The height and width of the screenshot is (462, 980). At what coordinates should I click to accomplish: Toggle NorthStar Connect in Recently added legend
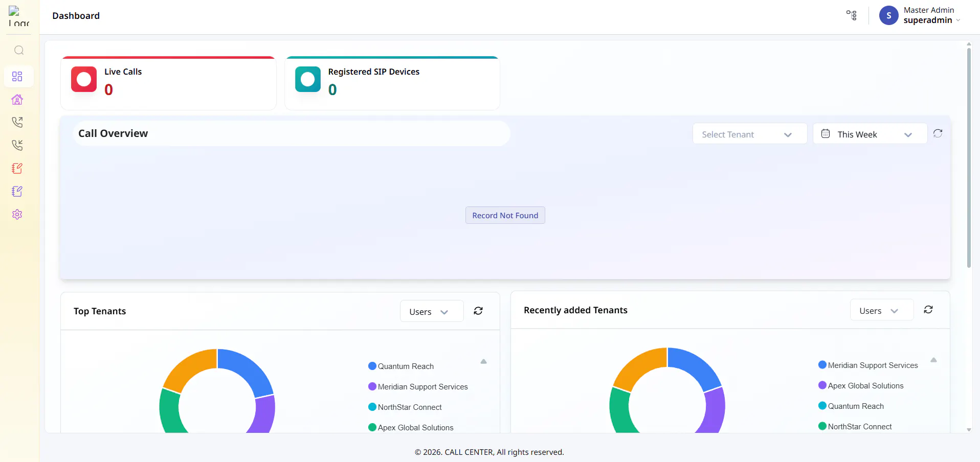click(x=855, y=427)
